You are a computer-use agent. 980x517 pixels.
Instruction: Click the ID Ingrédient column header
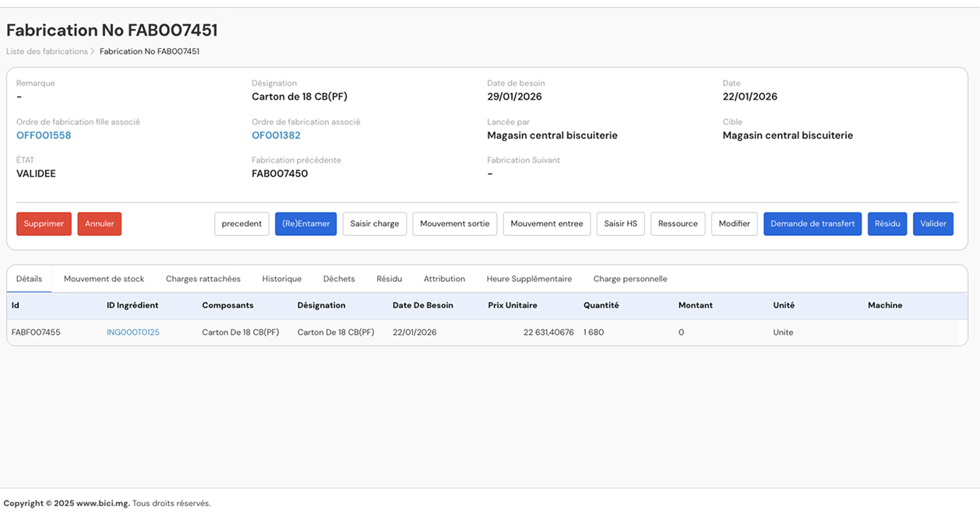132,305
